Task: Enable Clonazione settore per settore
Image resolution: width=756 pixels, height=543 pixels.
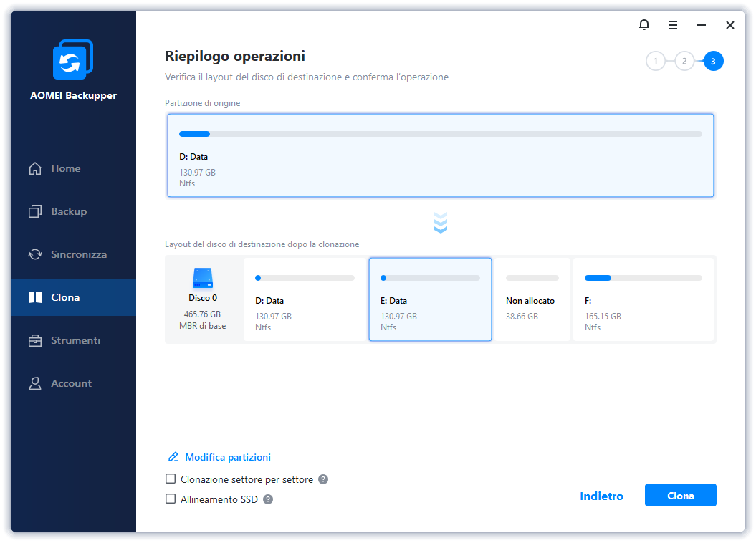Action: (171, 479)
